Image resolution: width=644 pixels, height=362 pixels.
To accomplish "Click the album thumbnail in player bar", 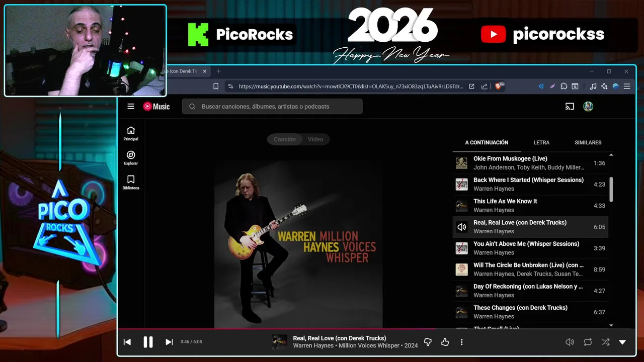I will click(x=279, y=342).
